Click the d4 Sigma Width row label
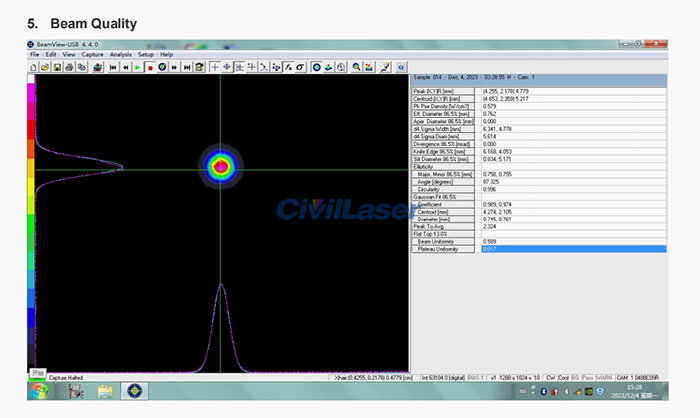 (443, 129)
